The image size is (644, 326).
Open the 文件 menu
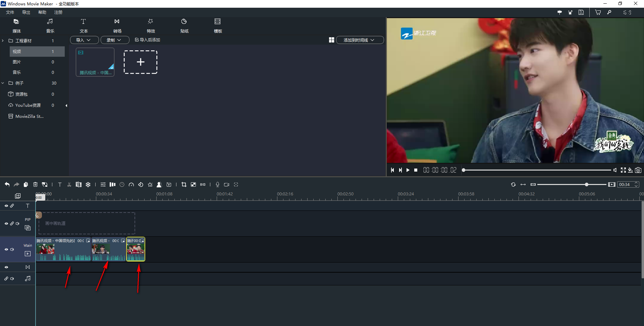pos(10,12)
